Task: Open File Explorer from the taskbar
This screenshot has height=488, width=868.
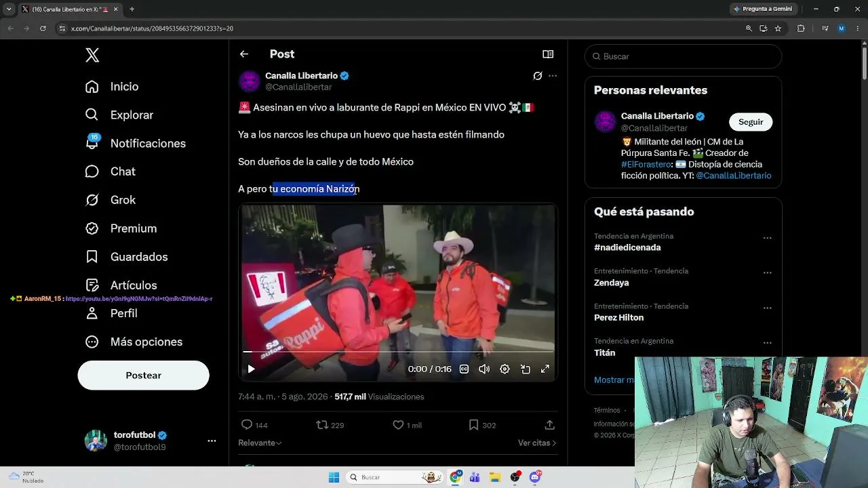Action: pos(495,477)
